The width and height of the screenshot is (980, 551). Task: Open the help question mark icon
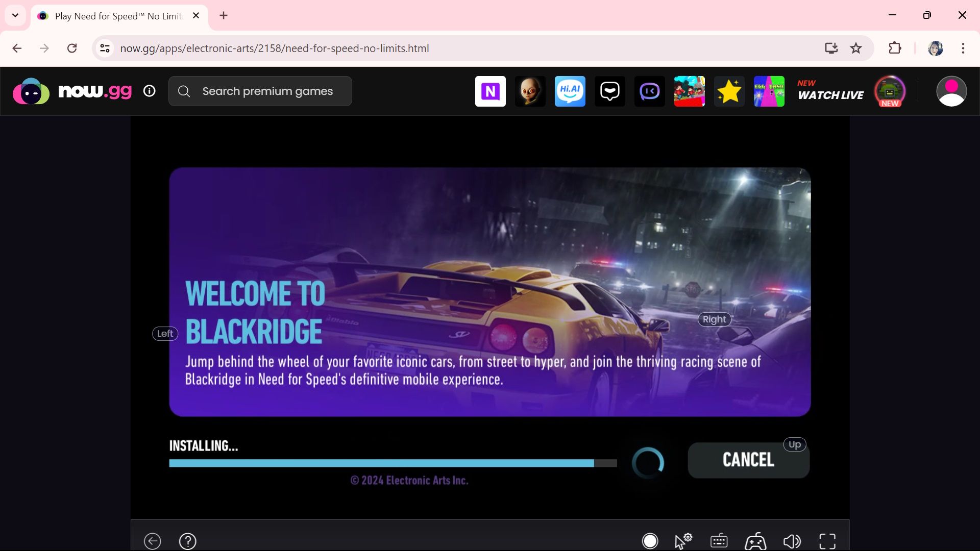[x=188, y=541]
